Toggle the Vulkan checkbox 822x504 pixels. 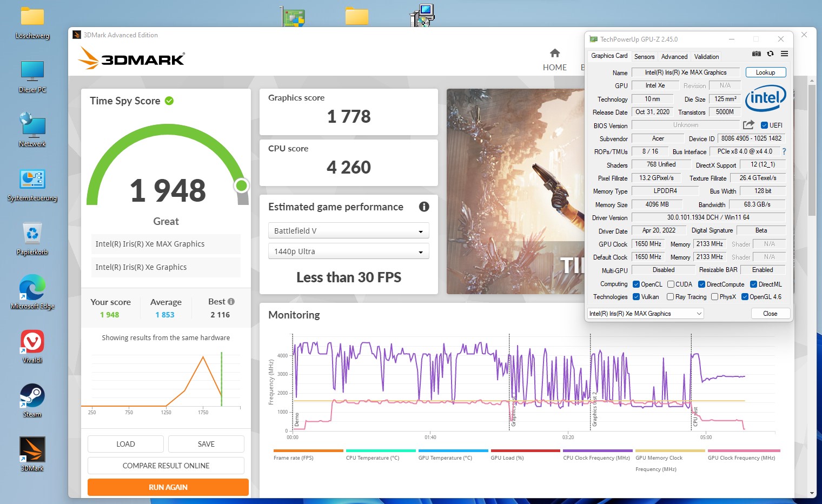point(637,296)
